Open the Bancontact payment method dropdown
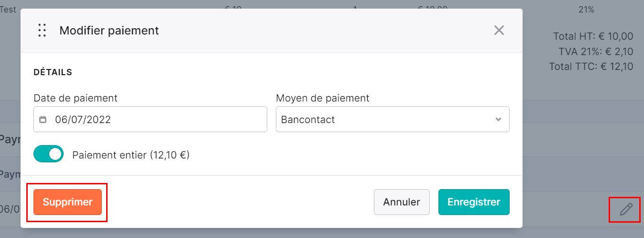This screenshot has height=238, width=644. coord(393,119)
